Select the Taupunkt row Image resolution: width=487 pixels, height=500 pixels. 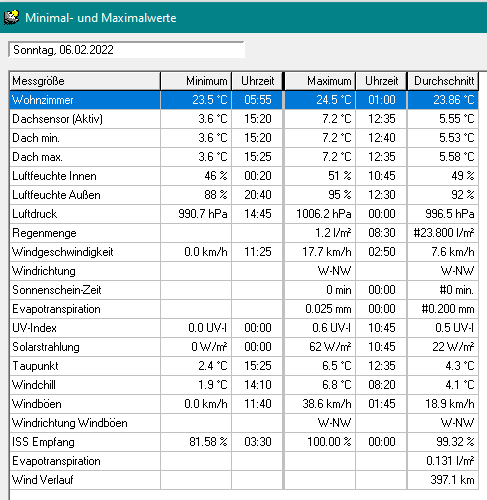click(244, 366)
